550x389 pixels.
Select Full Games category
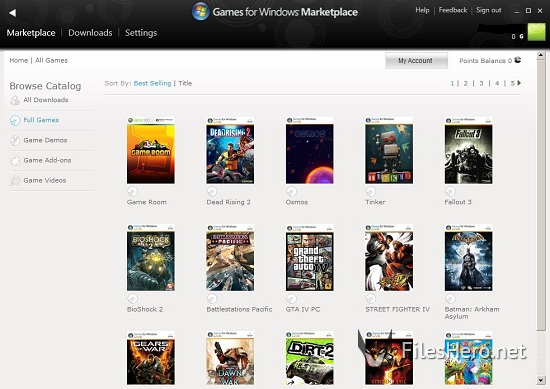[41, 120]
